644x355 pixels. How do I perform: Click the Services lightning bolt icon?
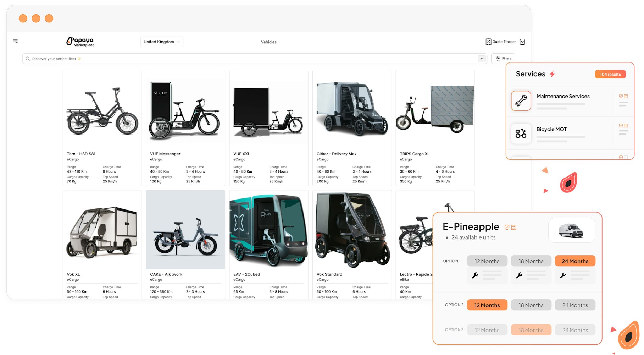coord(552,74)
